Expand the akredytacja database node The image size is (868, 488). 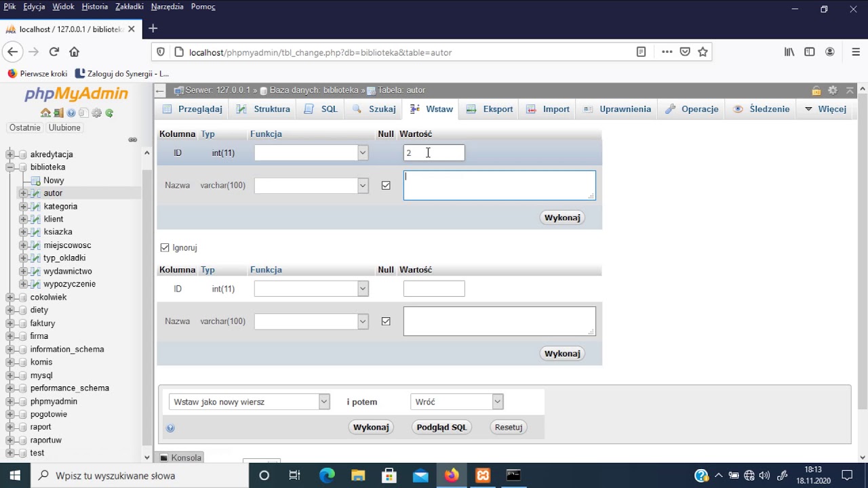tap(10, 154)
